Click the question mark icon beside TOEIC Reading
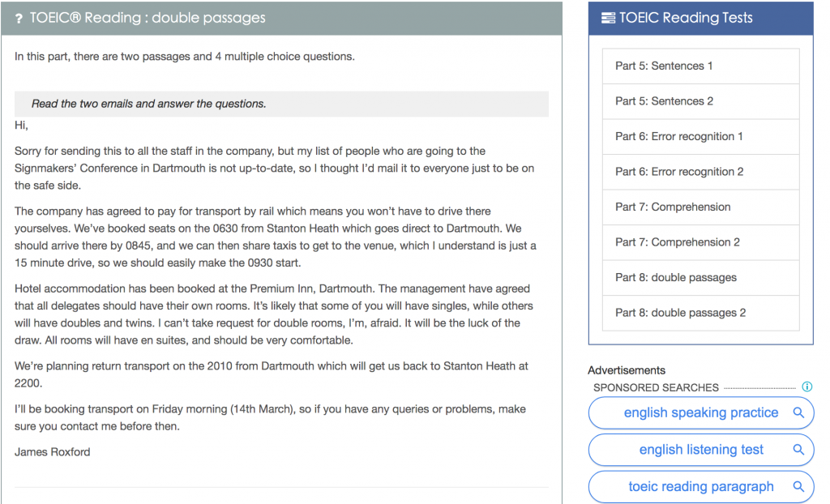This screenshot has width=830, height=504. [x=19, y=19]
